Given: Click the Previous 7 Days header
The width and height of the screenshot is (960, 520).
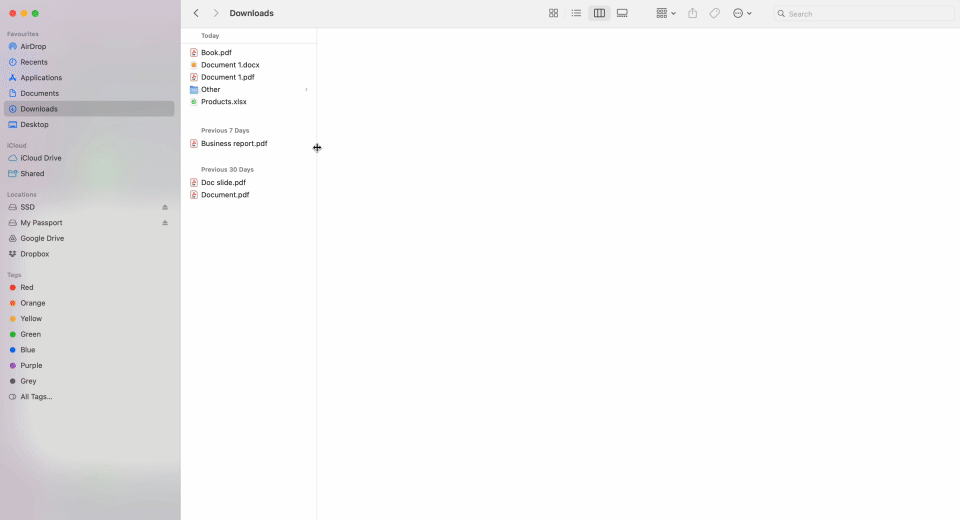Looking at the screenshot, I should point(225,130).
